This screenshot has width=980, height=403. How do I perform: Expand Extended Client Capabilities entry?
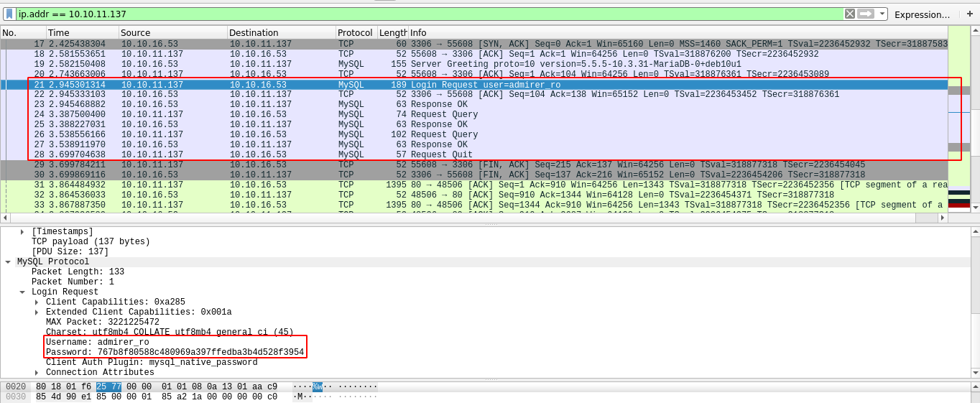[37, 312]
